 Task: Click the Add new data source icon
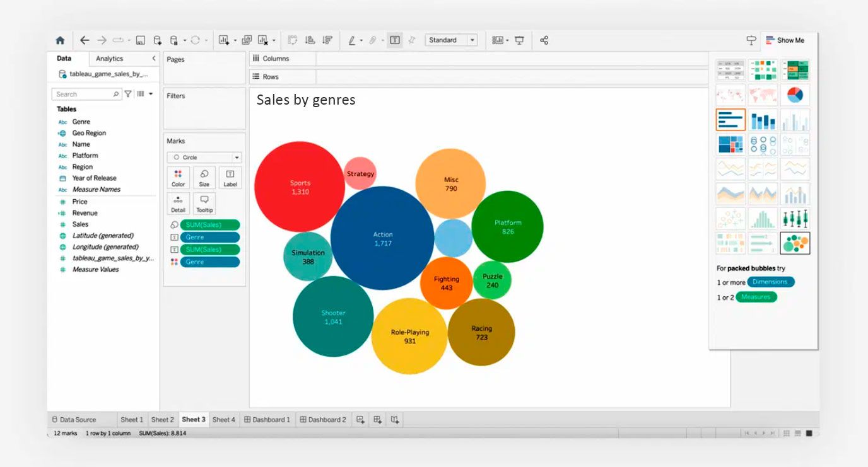point(158,40)
